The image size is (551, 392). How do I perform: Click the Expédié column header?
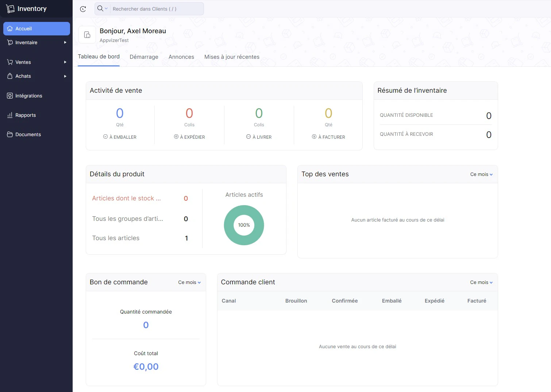(x=434, y=301)
